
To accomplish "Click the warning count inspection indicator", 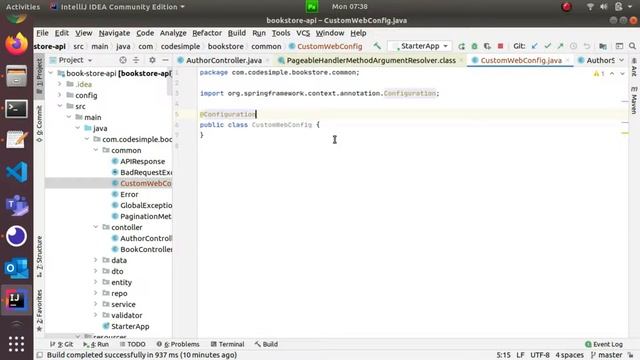I will [599, 74].
